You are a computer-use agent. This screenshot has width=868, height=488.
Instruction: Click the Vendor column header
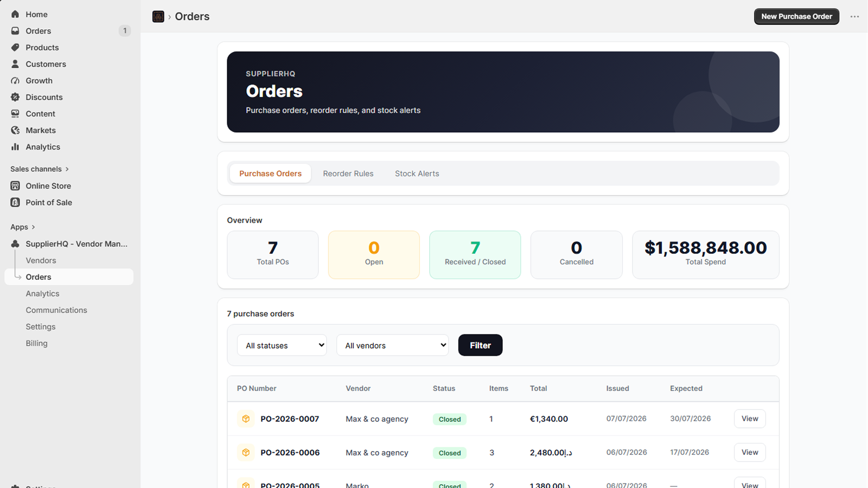(x=358, y=388)
